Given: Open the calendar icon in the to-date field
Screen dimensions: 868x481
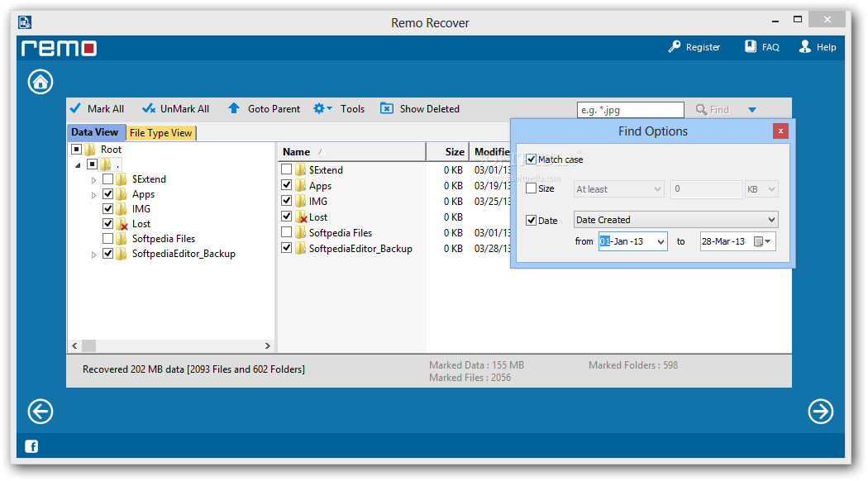Looking at the screenshot, I should pyautogui.click(x=758, y=241).
